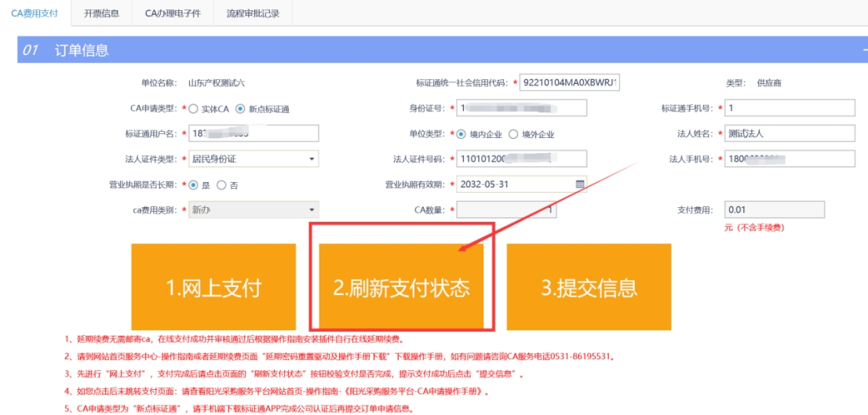Set 营业执照是否长期 to 否
This screenshot has width=868, height=415.
[x=221, y=185]
